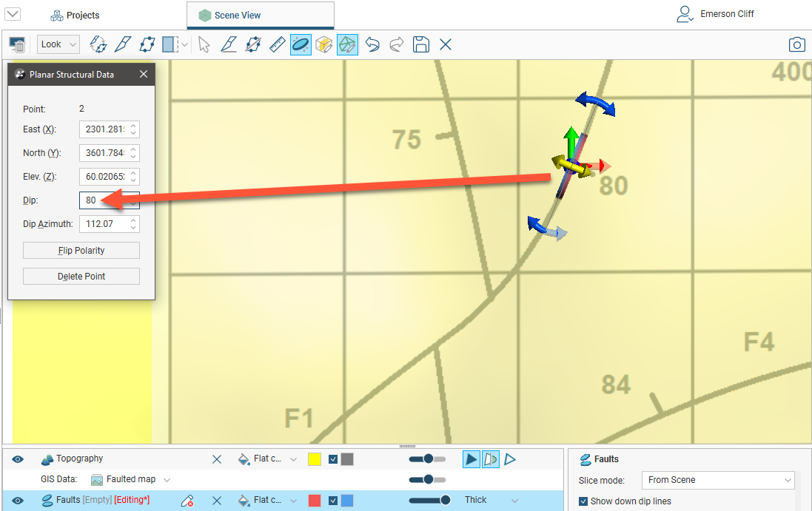The image size is (812, 511).
Task: Toggle Show down dip lines checkbox
Action: click(583, 501)
